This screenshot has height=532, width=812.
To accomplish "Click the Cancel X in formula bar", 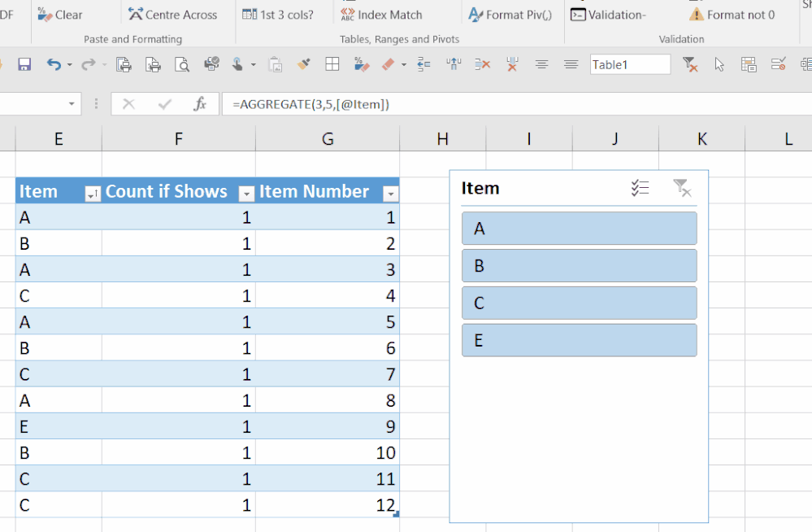I will [128, 104].
